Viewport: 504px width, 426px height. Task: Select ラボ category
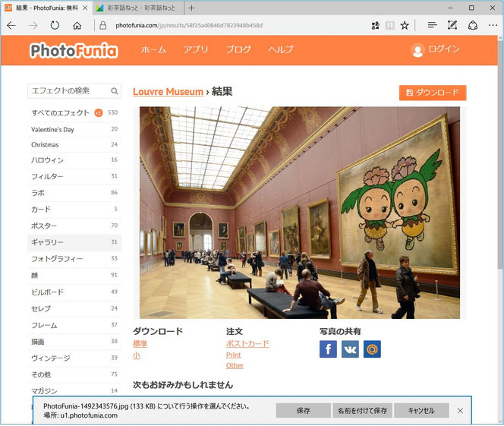74,193
